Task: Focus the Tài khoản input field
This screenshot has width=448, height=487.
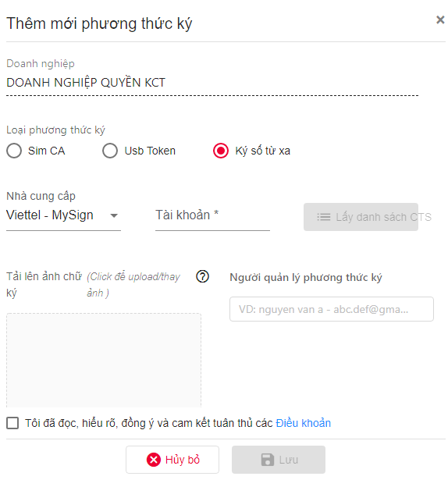Action: [x=212, y=215]
